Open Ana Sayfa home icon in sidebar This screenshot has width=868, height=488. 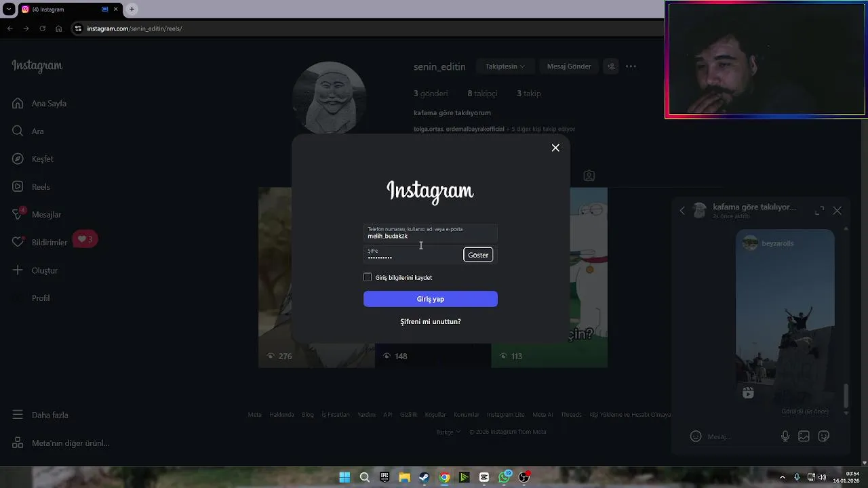click(18, 103)
